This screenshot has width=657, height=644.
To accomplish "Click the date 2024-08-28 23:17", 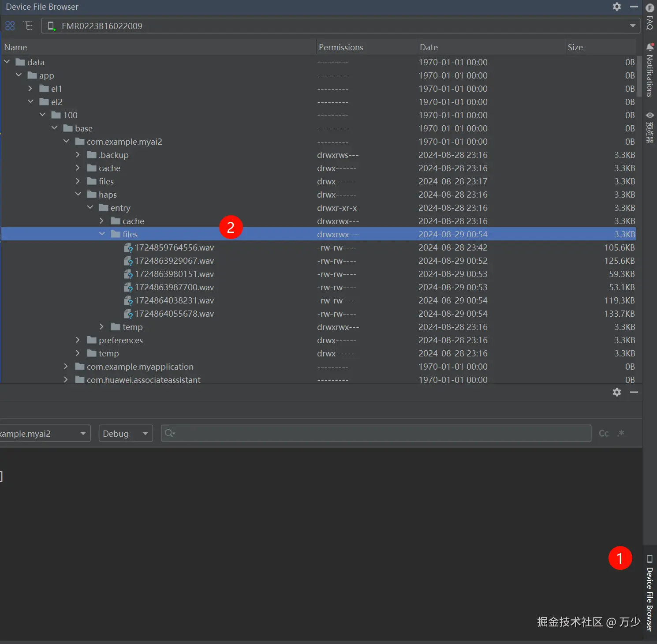I will (x=453, y=181).
